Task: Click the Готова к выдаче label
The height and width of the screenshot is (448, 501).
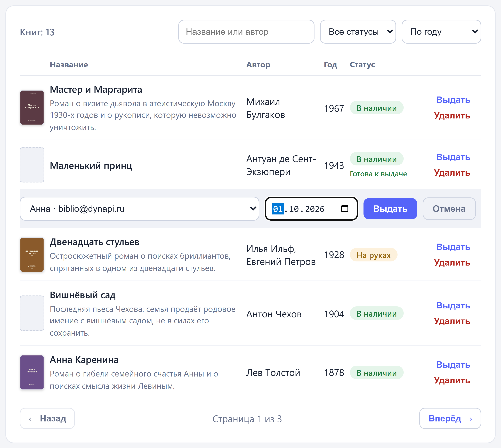Action: (378, 174)
